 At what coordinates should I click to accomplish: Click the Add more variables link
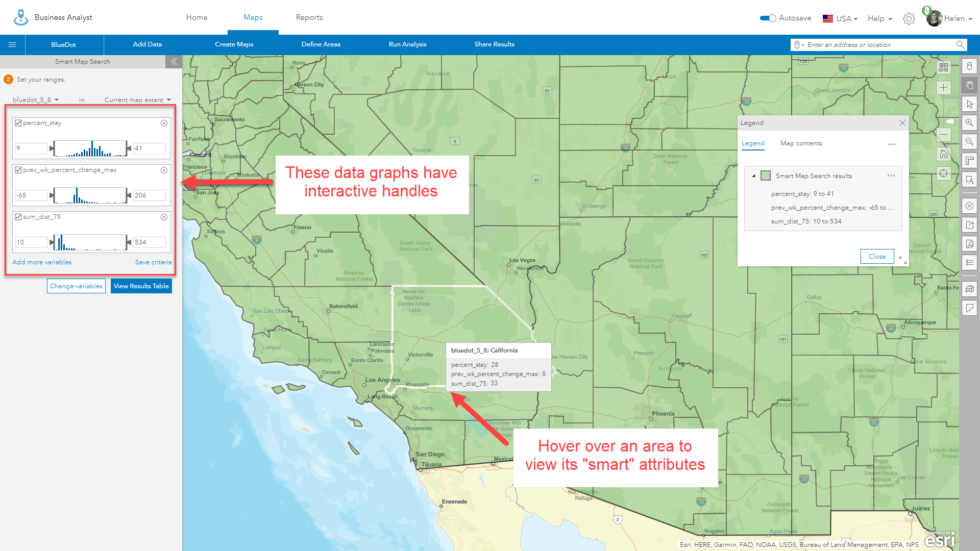point(41,262)
